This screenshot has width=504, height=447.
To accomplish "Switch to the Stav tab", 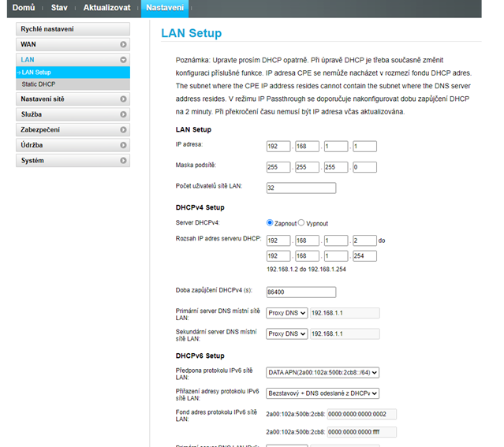I will [x=59, y=7].
